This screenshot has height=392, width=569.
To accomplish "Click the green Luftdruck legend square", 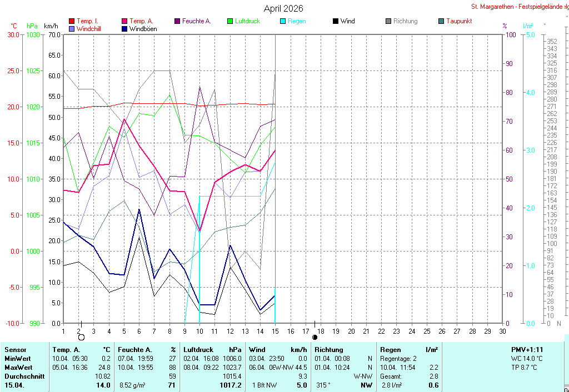I will pyautogui.click(x=230, y=21).
